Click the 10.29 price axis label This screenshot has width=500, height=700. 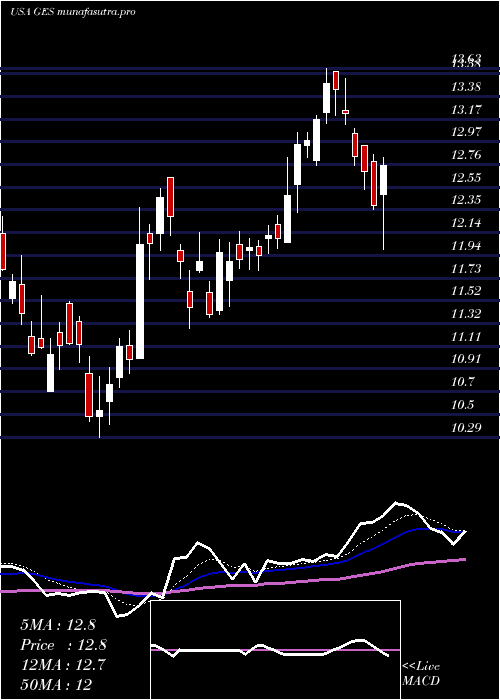pyautogui.click(x=466, y=428)
